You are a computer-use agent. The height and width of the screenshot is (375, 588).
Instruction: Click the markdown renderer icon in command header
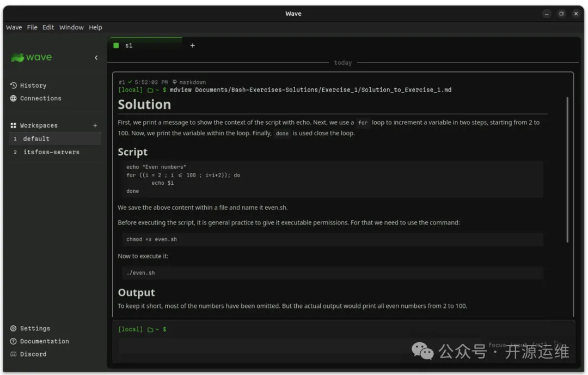coord(175,82)
